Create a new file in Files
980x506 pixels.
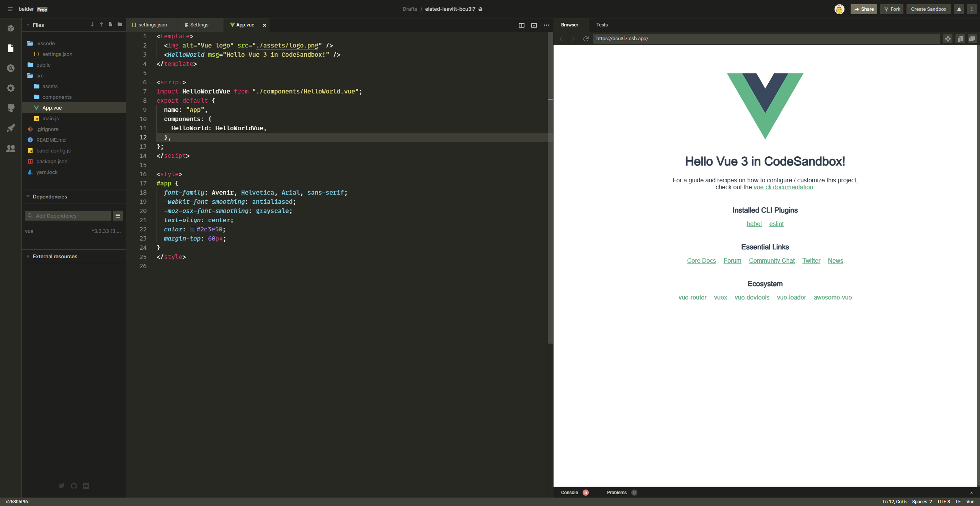point(111,25)
